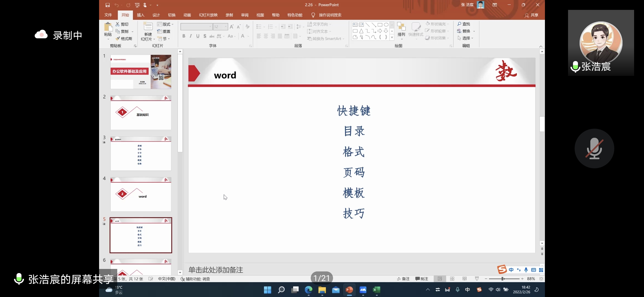Open the Slide Show (幻灯片放映) tab
The height and width of the screenshot is (297, 644).
pyautogui.click(x=208, y=15)
